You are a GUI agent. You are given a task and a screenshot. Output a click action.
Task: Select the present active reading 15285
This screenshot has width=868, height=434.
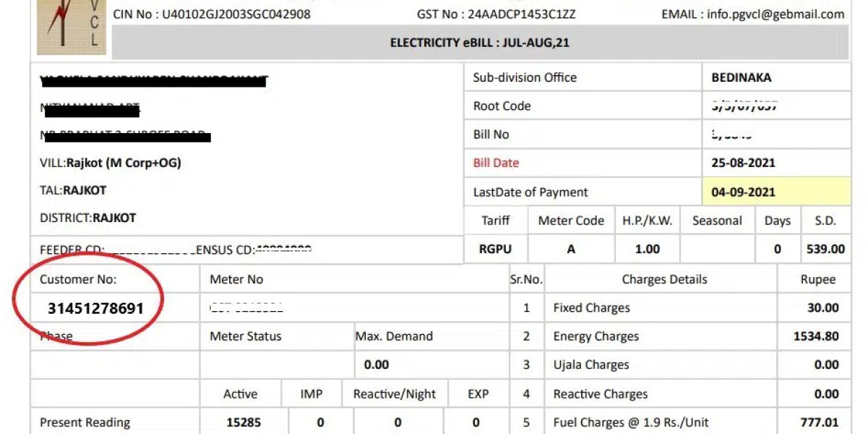pos(240,422)
